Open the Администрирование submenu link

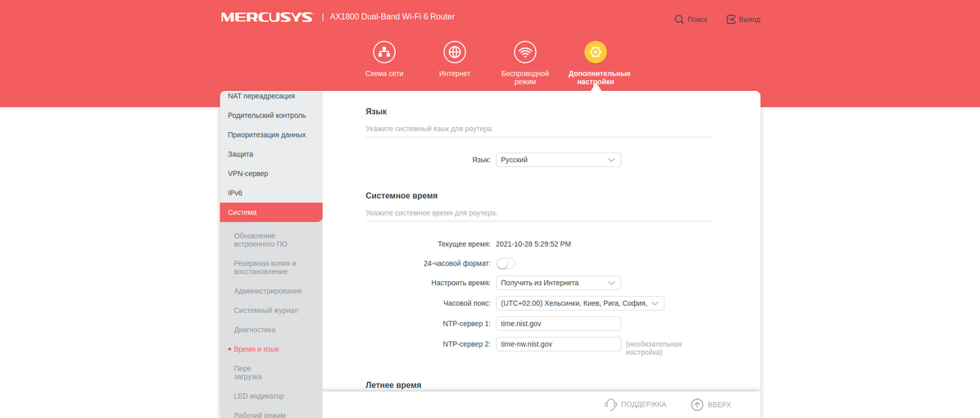coord(268,291)
